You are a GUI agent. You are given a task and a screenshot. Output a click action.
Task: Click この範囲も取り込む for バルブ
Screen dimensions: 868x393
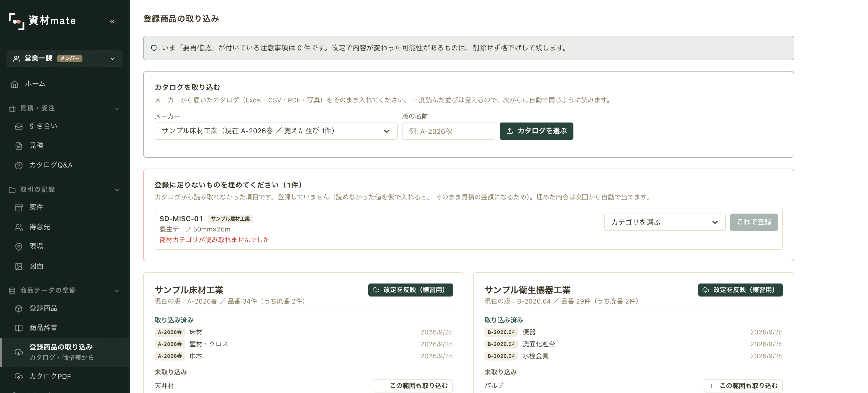point(743,386)
